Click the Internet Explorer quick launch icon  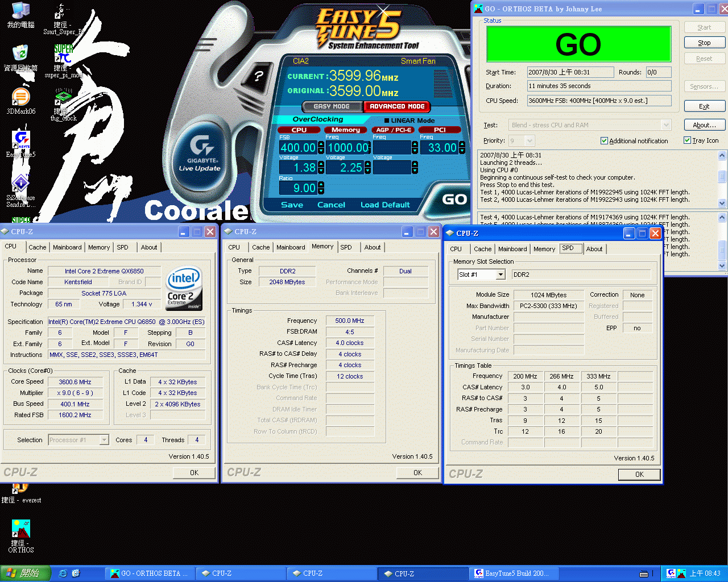click(63, 573)
